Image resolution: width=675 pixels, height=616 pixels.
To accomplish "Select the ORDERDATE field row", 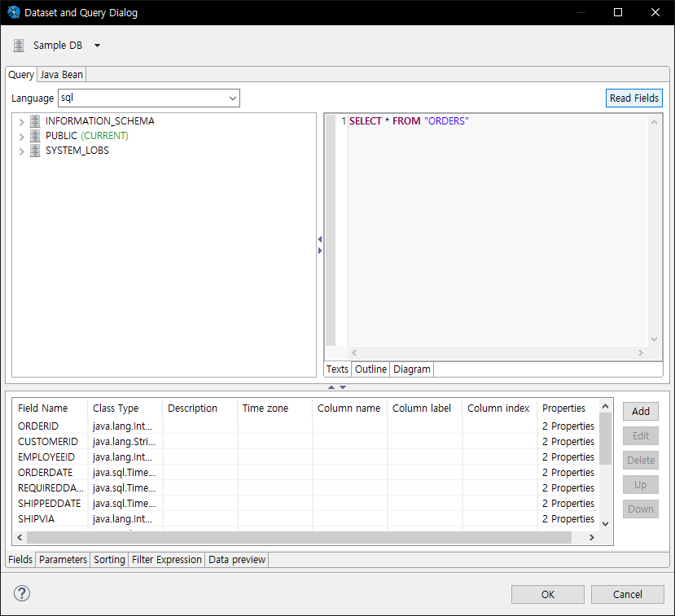I will (306, 473).
